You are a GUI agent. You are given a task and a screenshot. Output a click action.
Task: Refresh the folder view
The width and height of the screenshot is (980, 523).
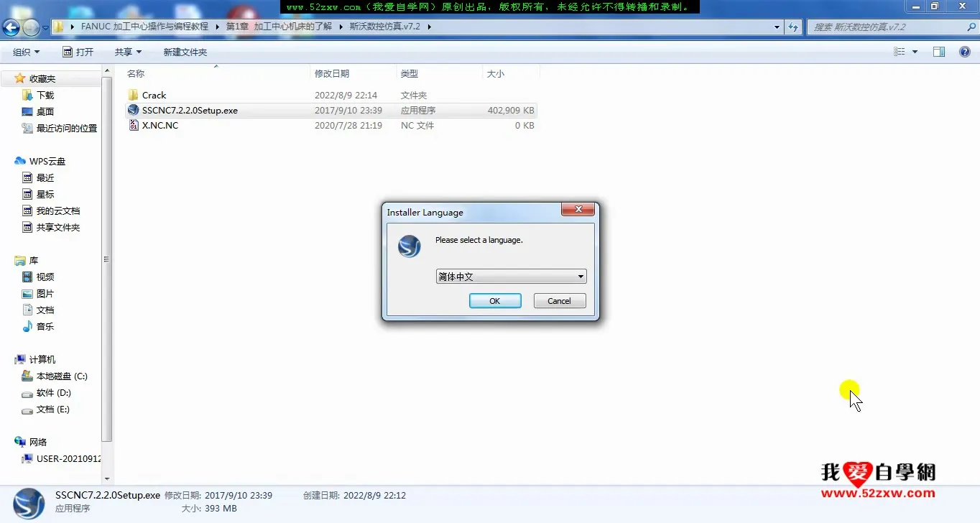(x=793, y=26)
